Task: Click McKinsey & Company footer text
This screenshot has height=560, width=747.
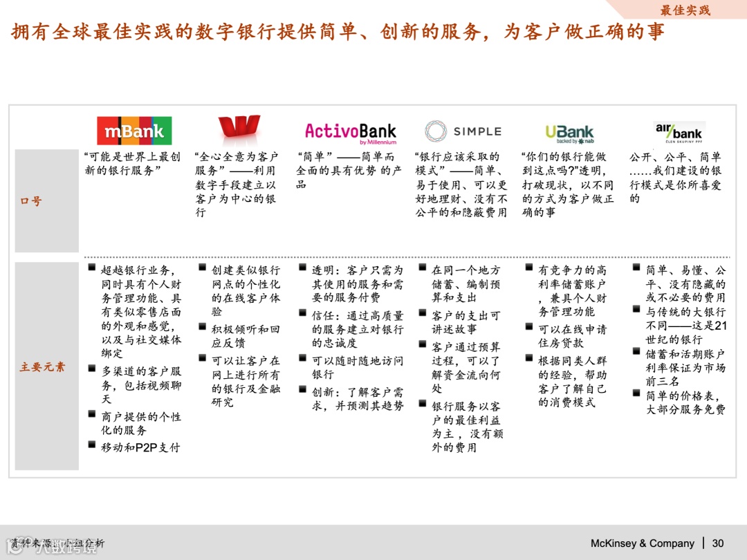Action: point(642,543)
